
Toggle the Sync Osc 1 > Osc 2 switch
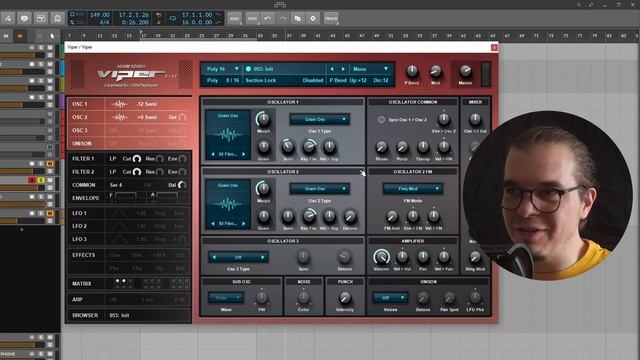[x=381, y=120]
